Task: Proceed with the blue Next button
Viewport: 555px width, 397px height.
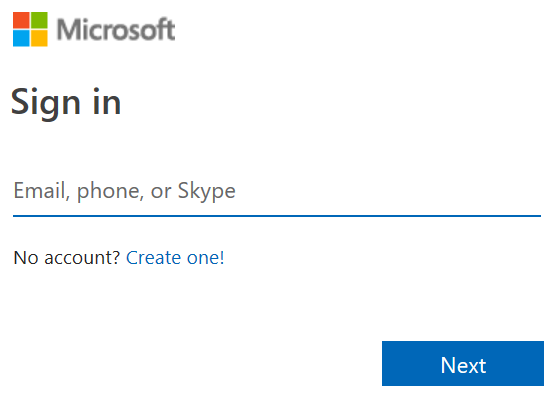Action: 463,363
